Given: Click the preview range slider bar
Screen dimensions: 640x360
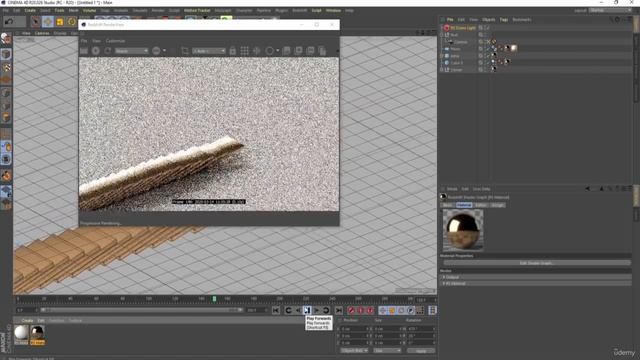Looking at the screenshot, I should pyautogui.click(x=142, y=310).
